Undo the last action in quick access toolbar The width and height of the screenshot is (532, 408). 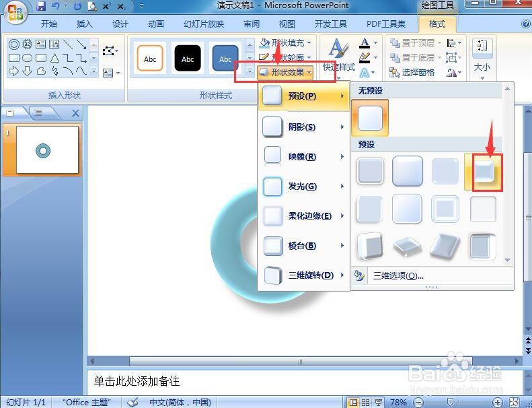tap(56, 6)
